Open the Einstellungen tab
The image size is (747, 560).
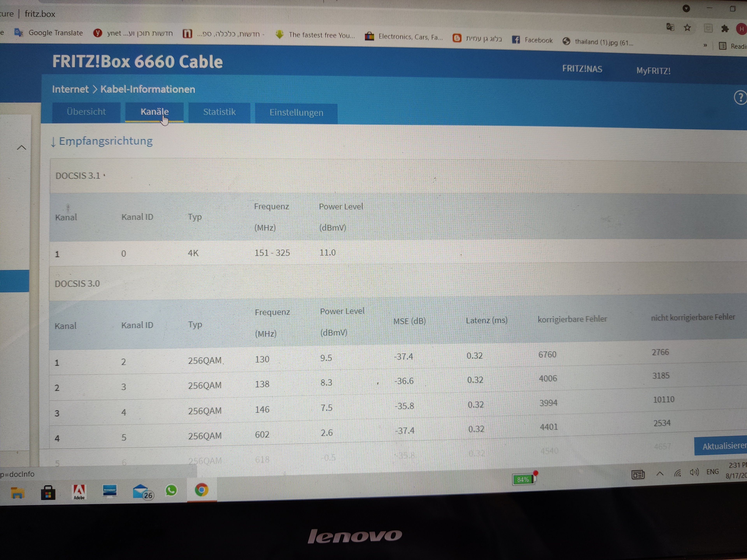(296, 113)
